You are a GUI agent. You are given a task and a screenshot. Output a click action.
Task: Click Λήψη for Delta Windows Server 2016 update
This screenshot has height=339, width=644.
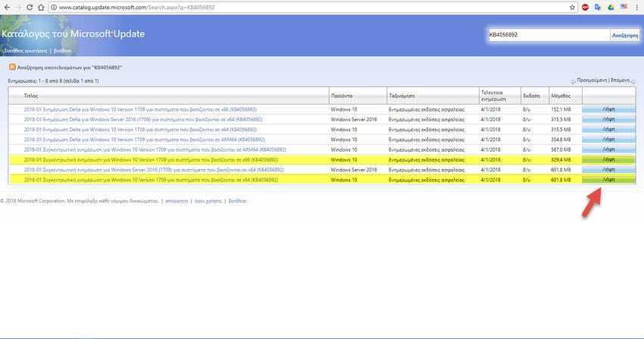point(608,120)
